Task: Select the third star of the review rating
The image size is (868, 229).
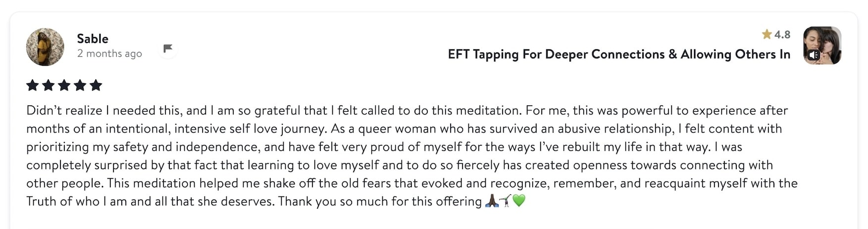Action: pyautogui.click(x=64, y=85)
